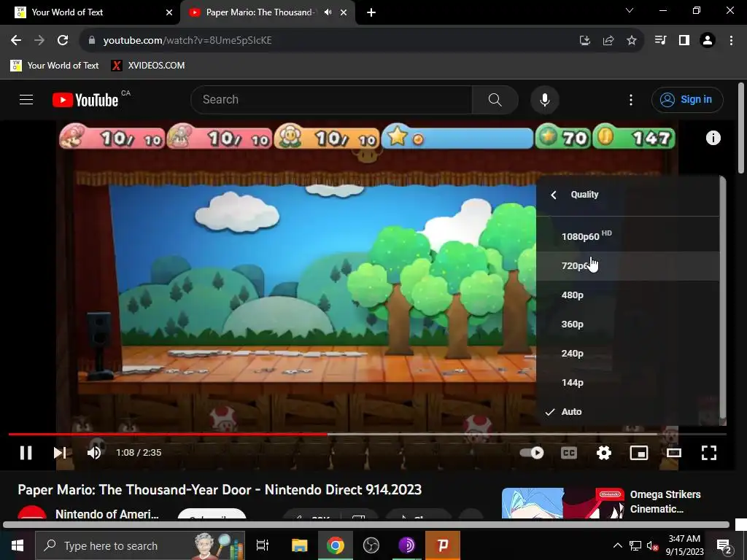Toggle the autoplay switch
This screenshot has width=747, height=560.
[532, 452]
